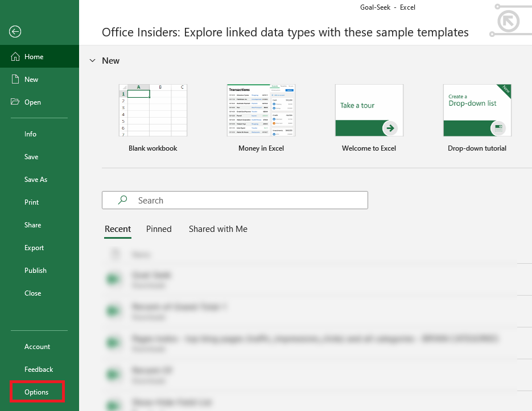Screen dimensions: 532x411
Task: Click the Office Insiders banner headline
Action: pyautogui.click(x=285, y=32)
